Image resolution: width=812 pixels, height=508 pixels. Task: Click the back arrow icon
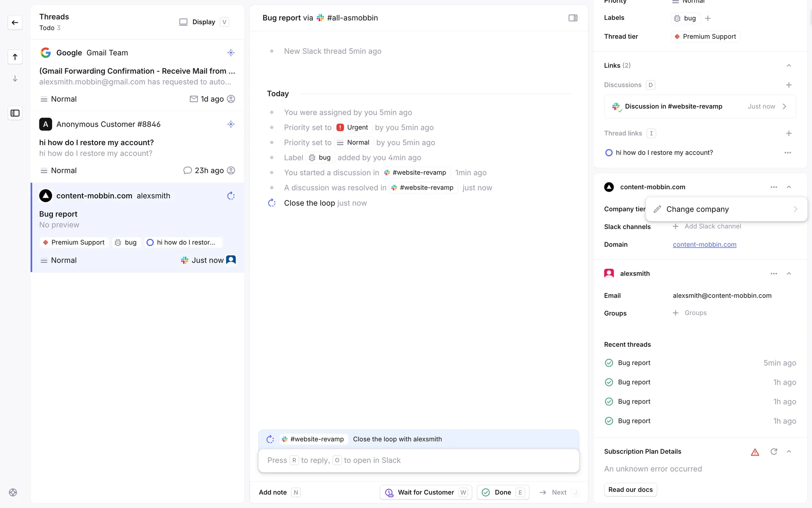[x=15, y=22]
